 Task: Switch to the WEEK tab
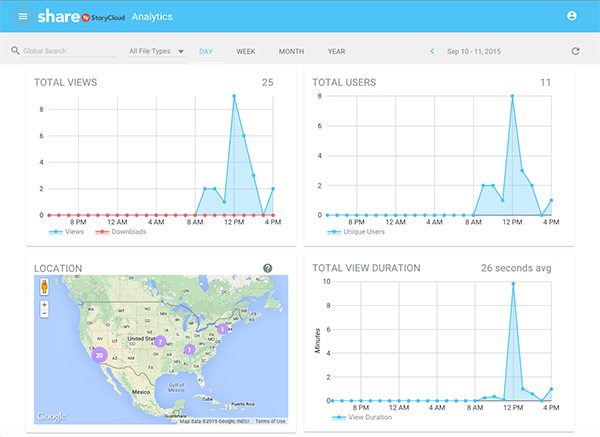tap(245, 51)
